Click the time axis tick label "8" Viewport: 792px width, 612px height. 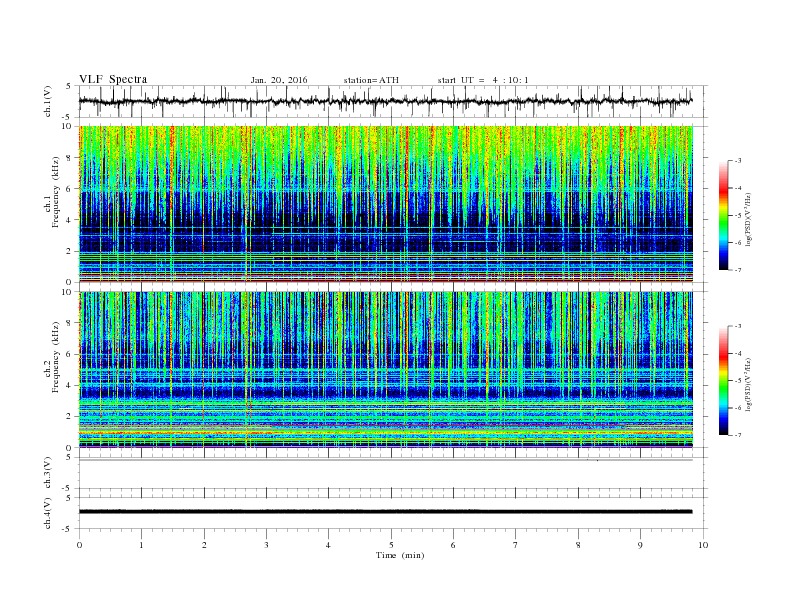[578, 545]
